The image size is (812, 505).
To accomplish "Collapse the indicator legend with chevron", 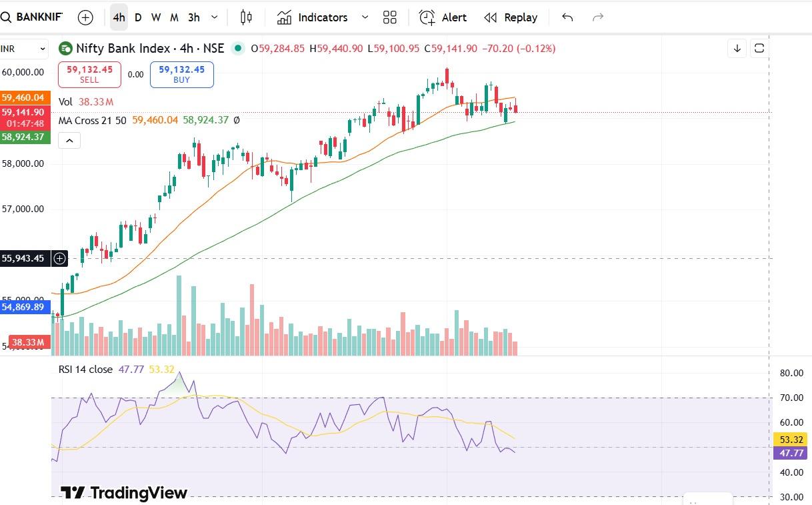I will [69, 140].
